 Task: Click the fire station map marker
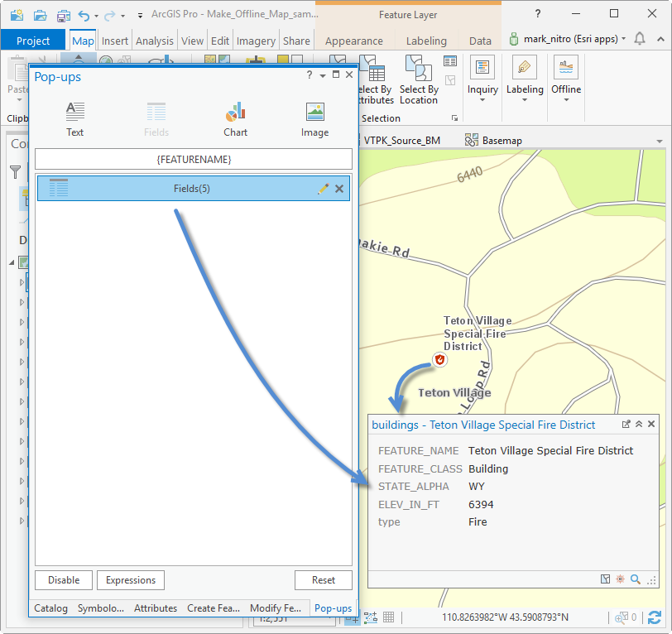coord(439,360)
